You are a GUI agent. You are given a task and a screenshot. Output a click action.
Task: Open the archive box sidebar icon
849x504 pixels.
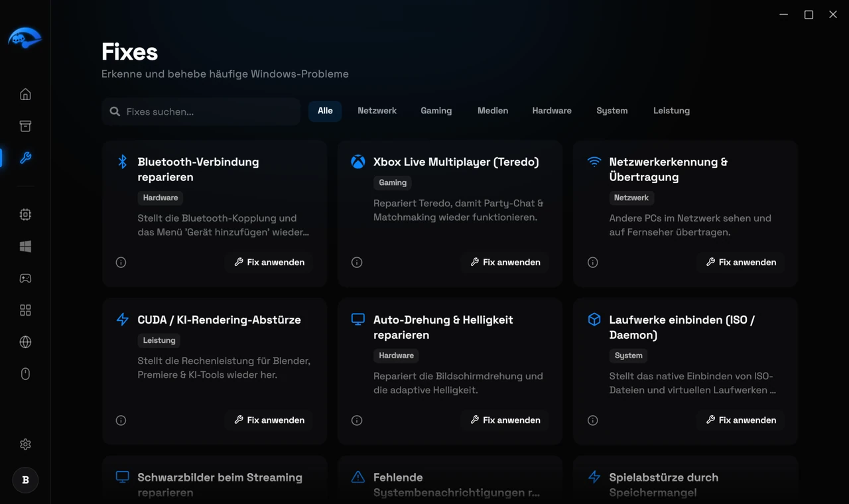[25, 126]
